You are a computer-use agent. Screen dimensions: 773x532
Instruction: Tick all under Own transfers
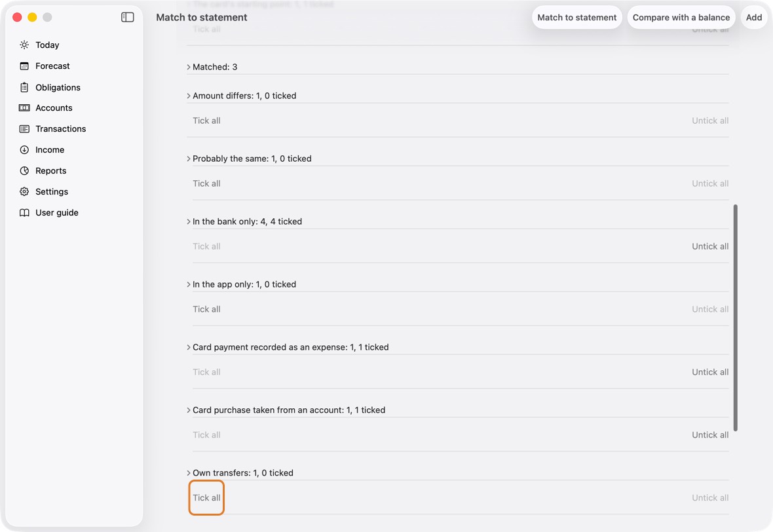coord(206,498)
